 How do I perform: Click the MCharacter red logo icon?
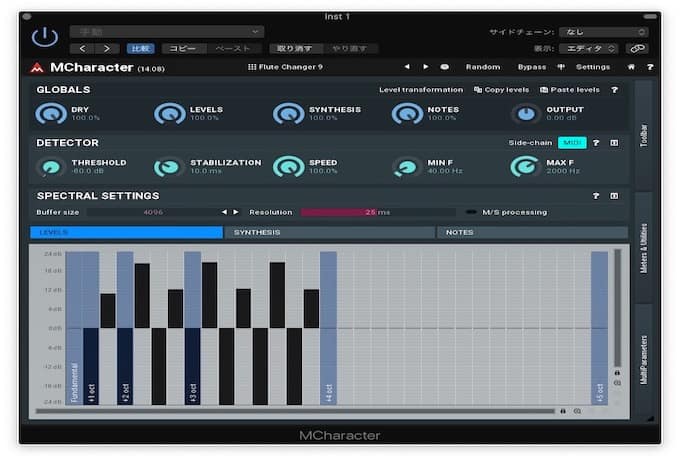(37, 68)
